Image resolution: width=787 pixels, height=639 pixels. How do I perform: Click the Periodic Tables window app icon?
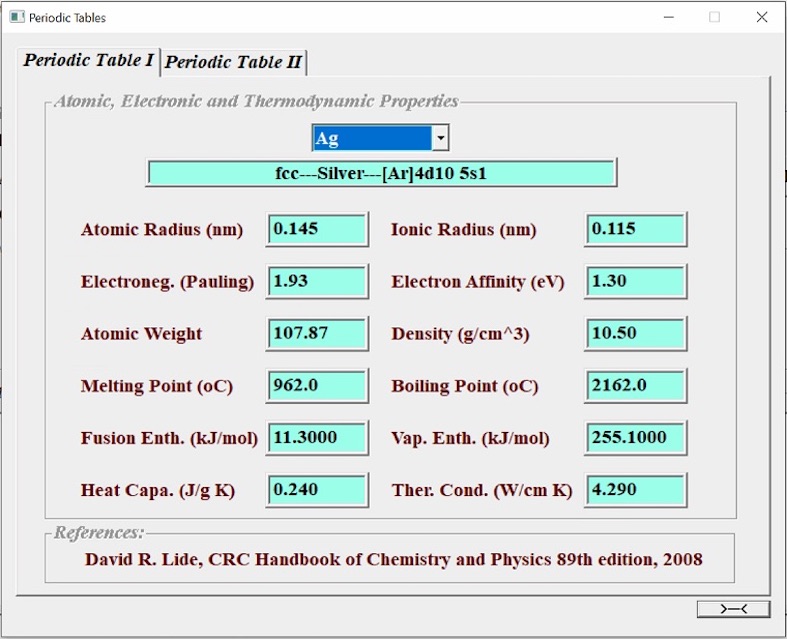(x=16, y=17)
